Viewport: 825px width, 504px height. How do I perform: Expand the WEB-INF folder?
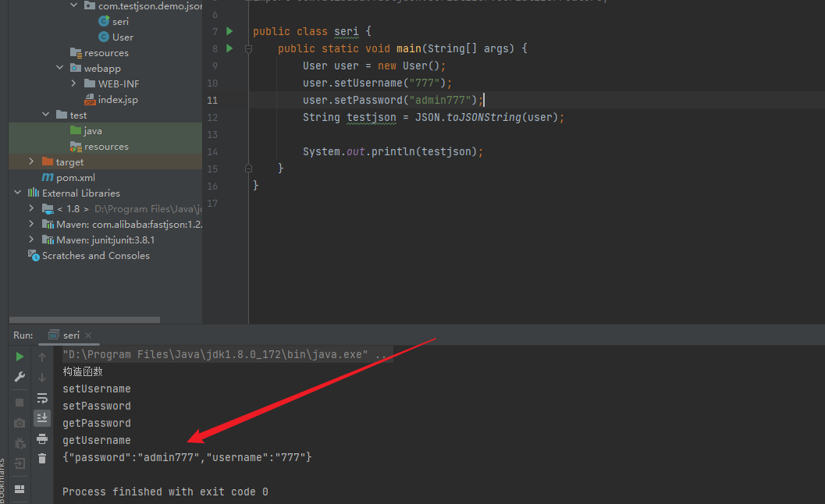pyautogui.click(x=73, y=83)
